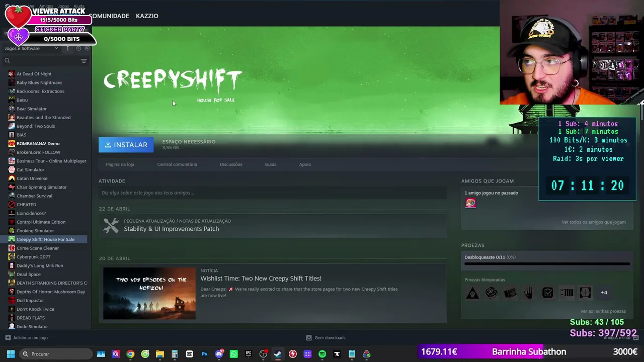Open the Página na loja tab
The image size is (644, 362).
[120, 164]
